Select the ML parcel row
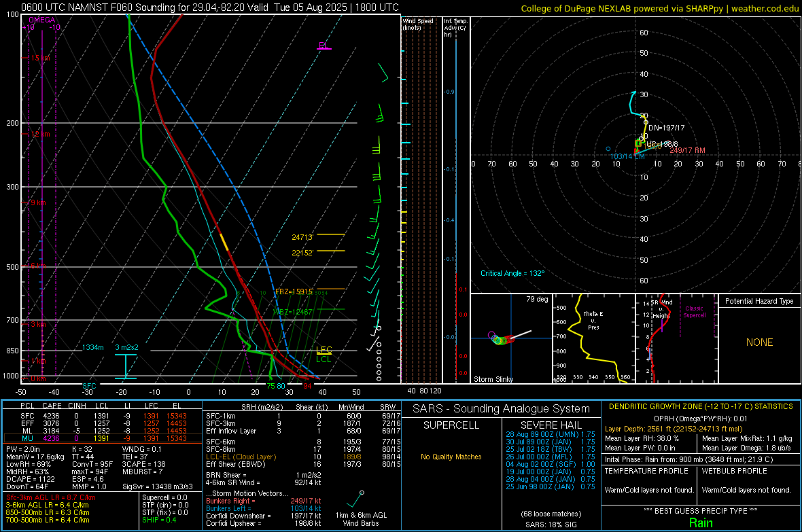 click(x=103, y=431)
